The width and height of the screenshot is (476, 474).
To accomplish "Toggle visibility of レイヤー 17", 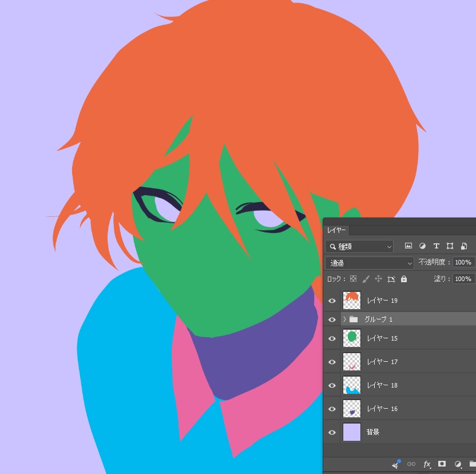I will (332, 362).
